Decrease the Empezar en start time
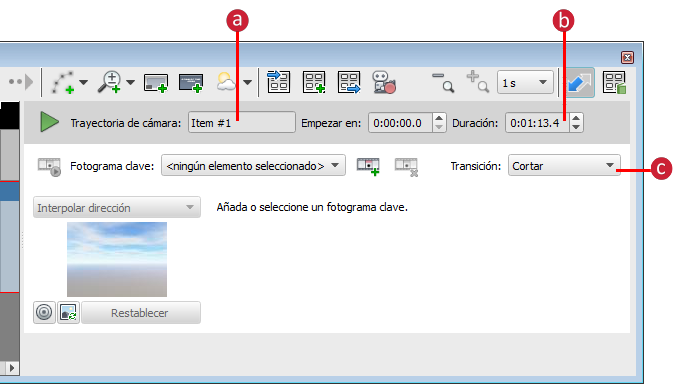This screenshot has width=682, height=384. pyautogui.click(x=439, y=127)
